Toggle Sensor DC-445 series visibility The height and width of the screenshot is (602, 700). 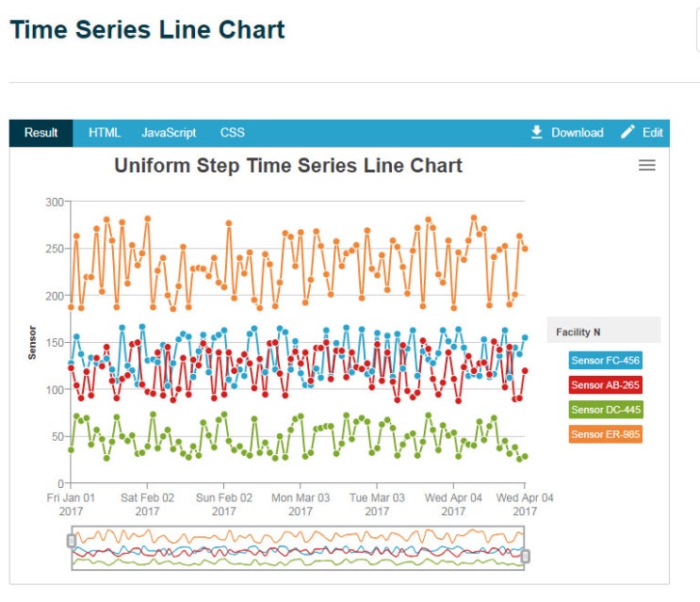(606, 409)
